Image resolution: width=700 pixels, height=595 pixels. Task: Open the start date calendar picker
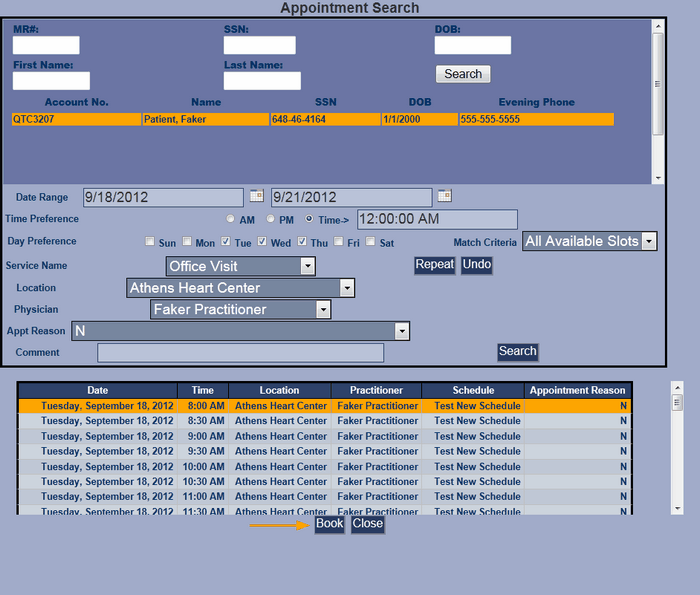256,196
